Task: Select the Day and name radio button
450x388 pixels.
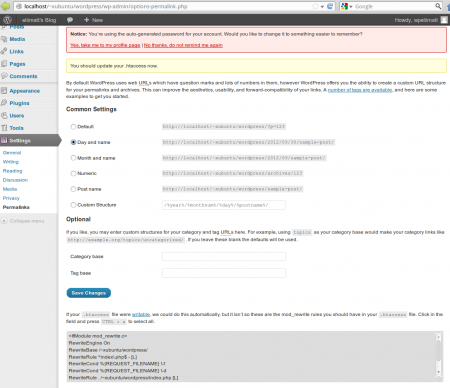Action: point(73,142)
